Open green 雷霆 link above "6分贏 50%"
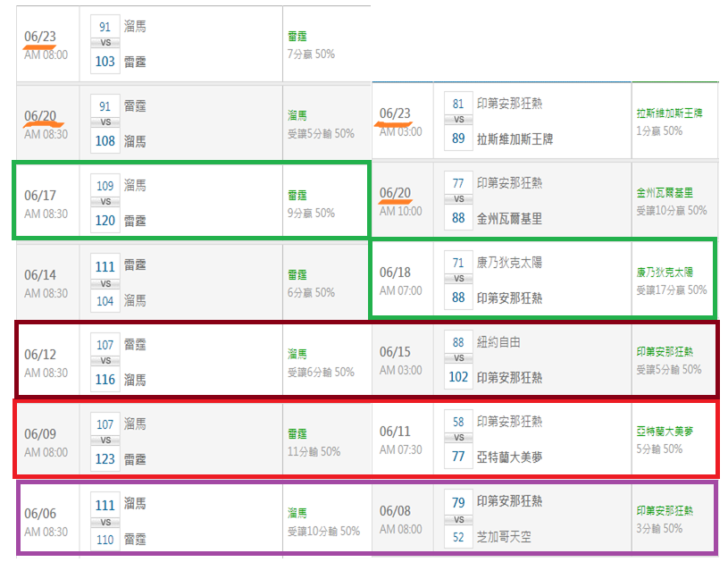 (297, 275)
